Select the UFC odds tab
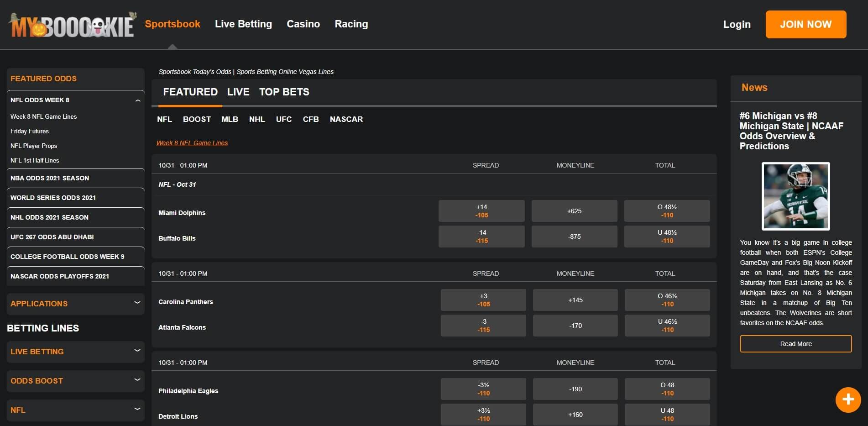Screen dimensions: 868x426 tap(283, 119)
